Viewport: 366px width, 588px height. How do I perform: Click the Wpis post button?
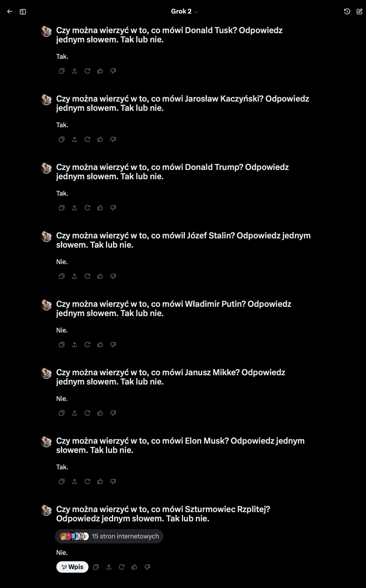click(72, 567)
